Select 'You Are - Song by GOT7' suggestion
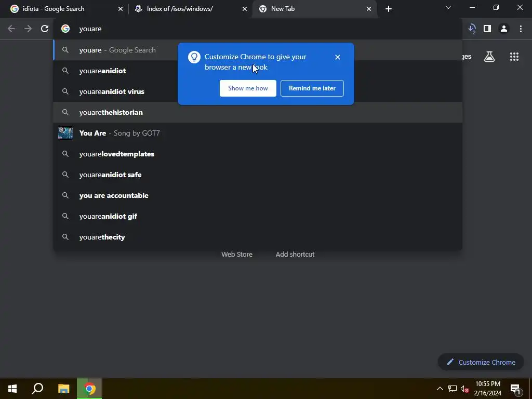This screenshot has width=532, height=399. click(258, 133)
